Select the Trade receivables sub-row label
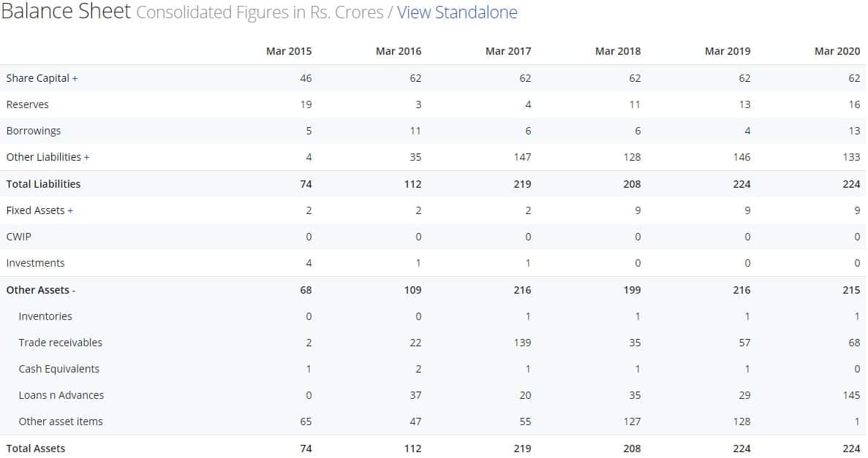Image resolution: width=868 pixels, height=458 pixels. tap(60, 343)
